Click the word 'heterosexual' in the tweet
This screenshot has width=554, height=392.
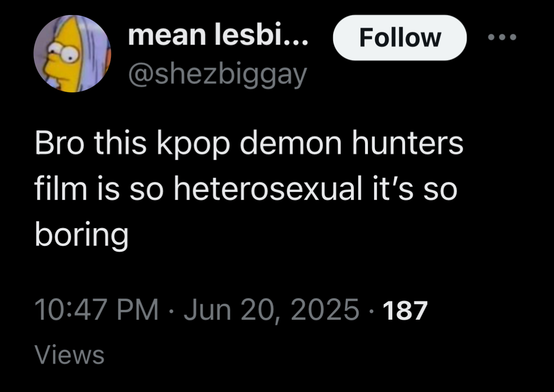coord(268,189)
